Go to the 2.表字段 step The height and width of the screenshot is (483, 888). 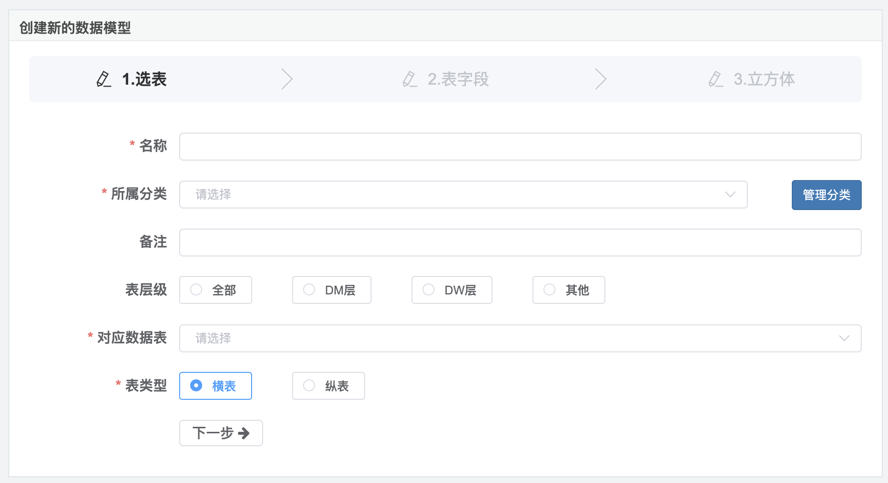[458, 79]
